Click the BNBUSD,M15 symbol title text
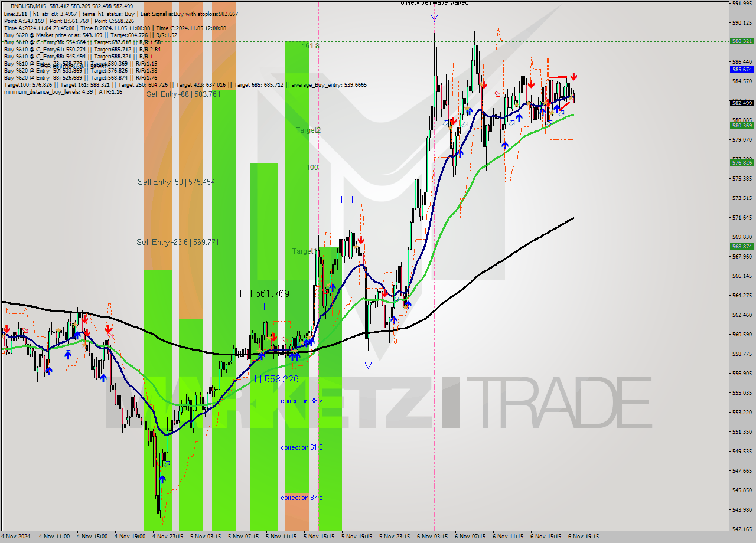 tap(29, 6)
